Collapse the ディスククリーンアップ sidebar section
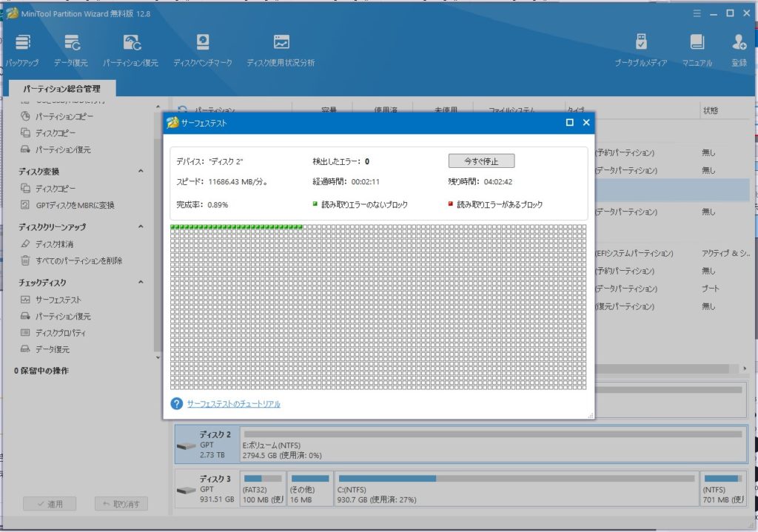The width and height of the screenshot is (758, 532). (141, 227)
